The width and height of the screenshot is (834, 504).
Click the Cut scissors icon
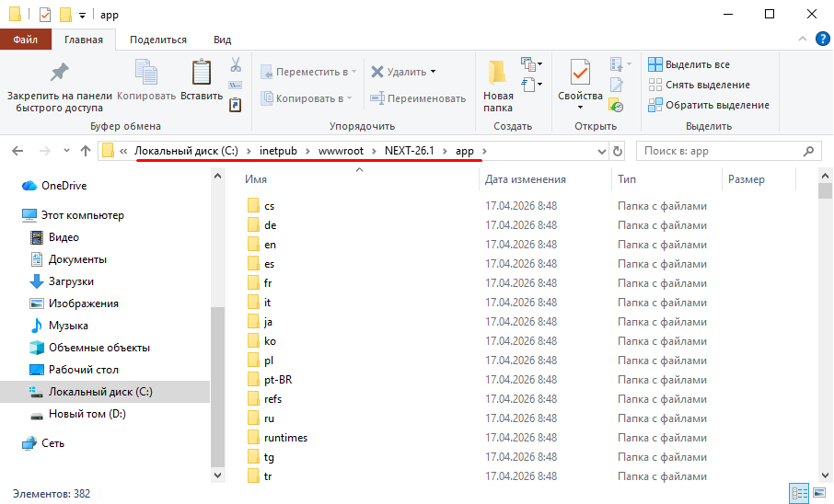(235, 65)
